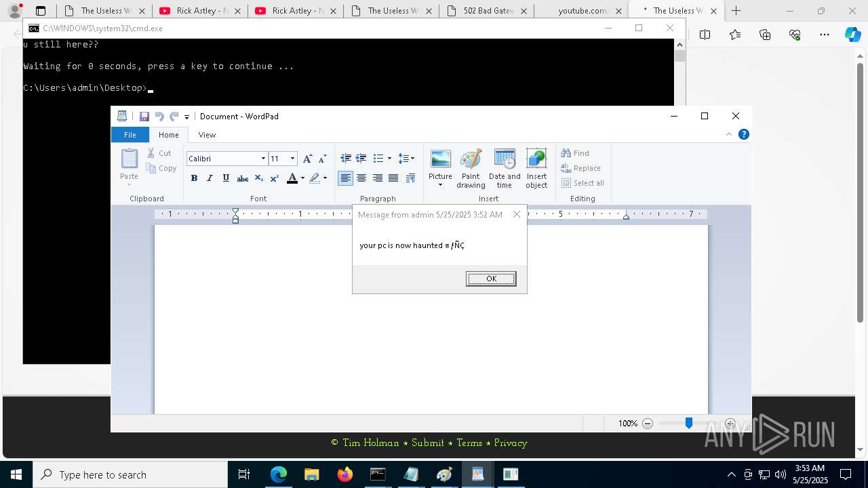The image size is (868, 488).
Task: Open Edge Settings and more ellipsis
Action: [825, 35]
